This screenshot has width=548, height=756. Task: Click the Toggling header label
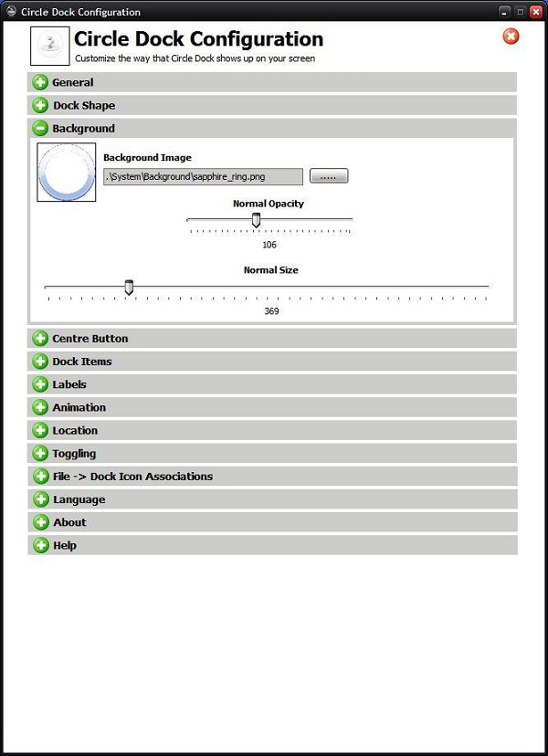click(74, 454)
